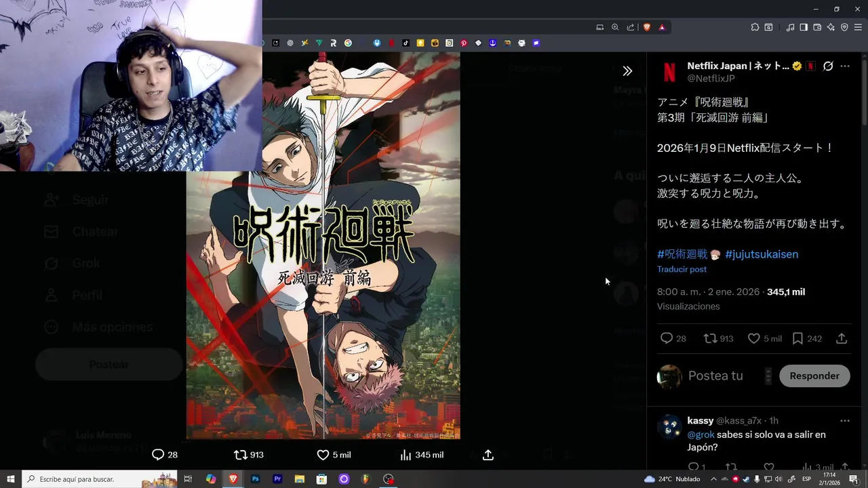Screen dimensions: 868x488
Task: Open the Grok analysis icon beside Netflix Japan
Action: point(828,66)
